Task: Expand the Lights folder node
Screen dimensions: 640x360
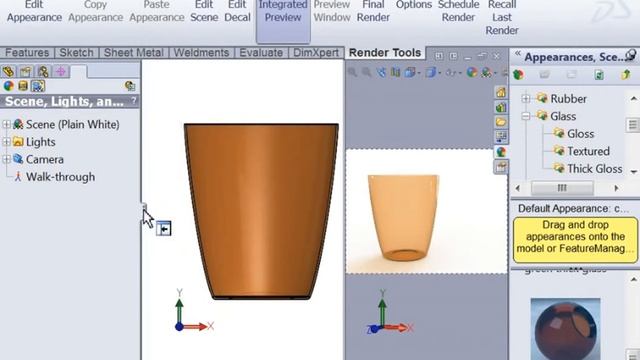Action: tap(6, 142)
